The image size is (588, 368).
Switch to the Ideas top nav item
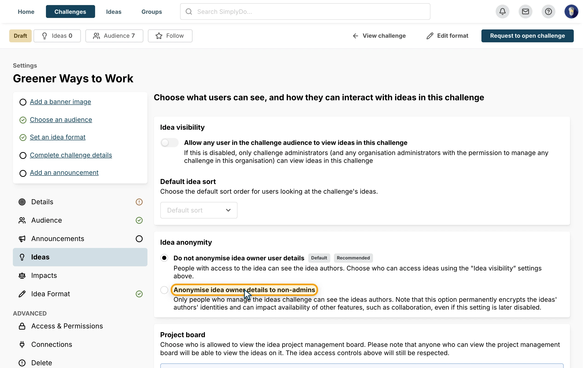pyautogui.click(x=114, y=11)
